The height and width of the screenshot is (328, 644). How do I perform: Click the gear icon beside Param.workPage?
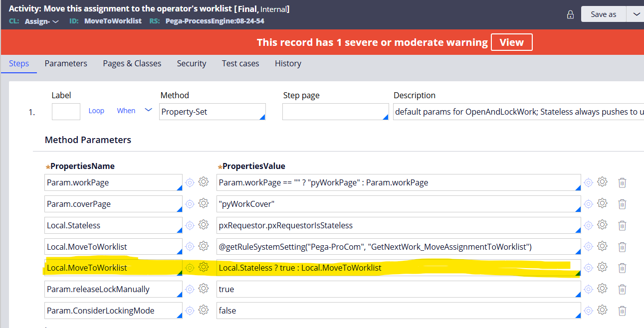204,182
